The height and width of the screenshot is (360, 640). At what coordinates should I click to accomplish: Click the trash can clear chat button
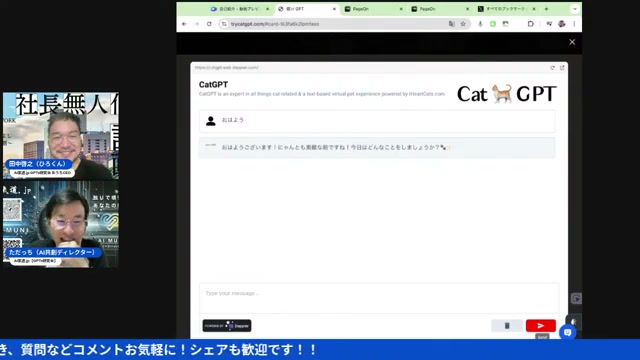(x=507, y=325)
